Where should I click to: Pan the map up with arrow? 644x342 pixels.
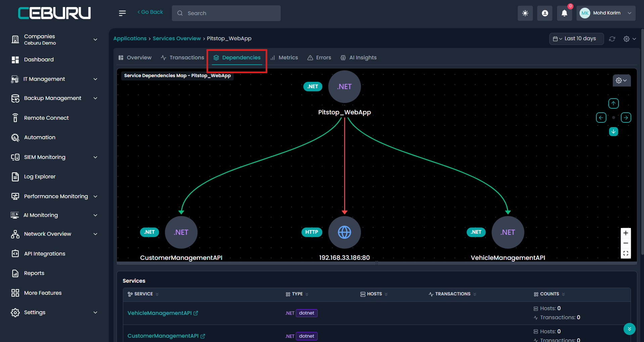tap(613, 103)
